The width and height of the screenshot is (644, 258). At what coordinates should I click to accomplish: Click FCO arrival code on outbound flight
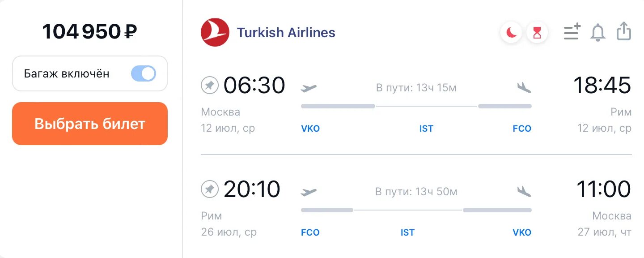(522, 129)
